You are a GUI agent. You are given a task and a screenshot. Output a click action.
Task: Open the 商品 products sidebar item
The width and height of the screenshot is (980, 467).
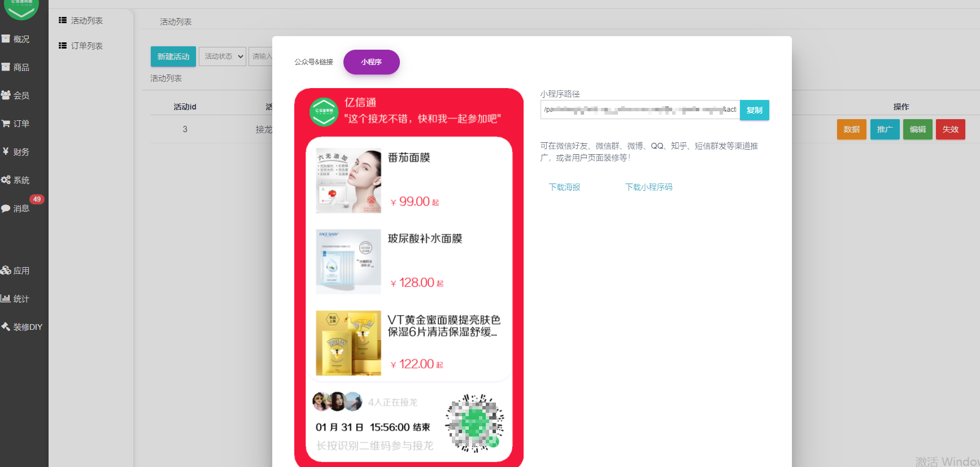coord(16,67)
